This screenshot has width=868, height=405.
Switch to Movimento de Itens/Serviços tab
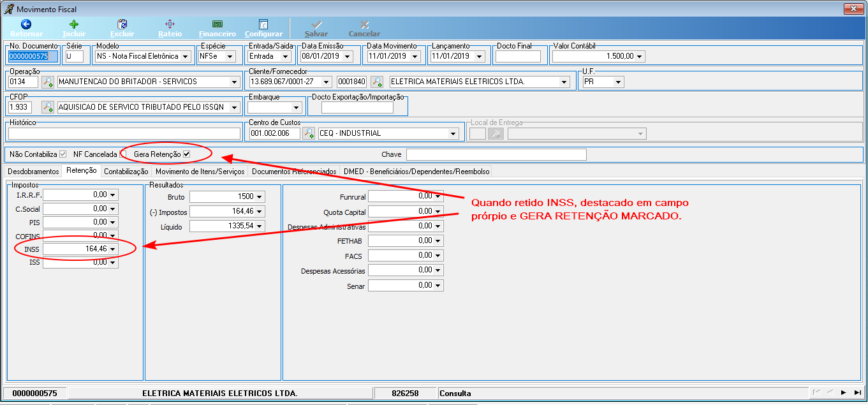[x=200, y=172]
